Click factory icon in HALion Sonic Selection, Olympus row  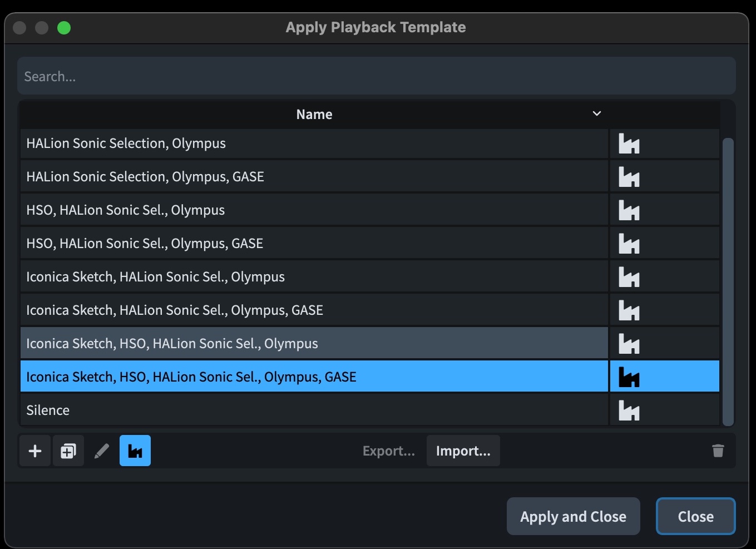[x=629, y=144]
